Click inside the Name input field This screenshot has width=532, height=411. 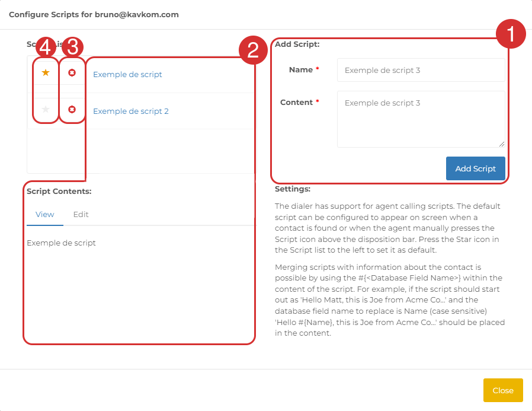point(421,70)
